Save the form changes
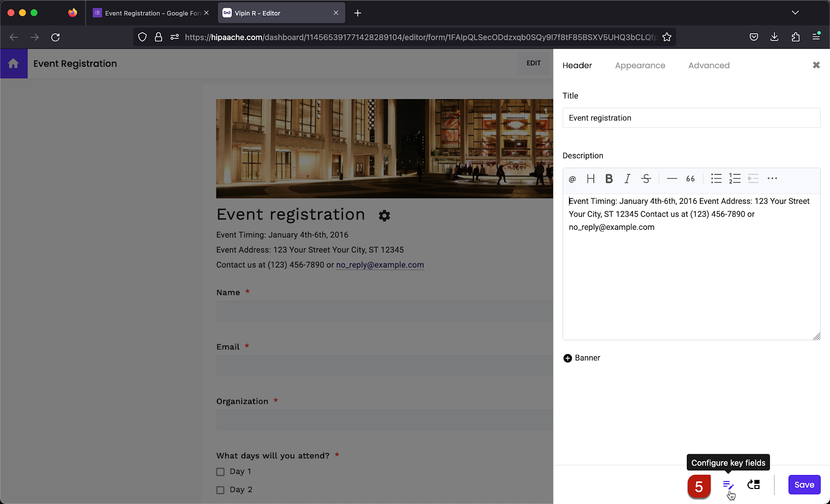This screenshot has height=504, width=830. point(804,484)
